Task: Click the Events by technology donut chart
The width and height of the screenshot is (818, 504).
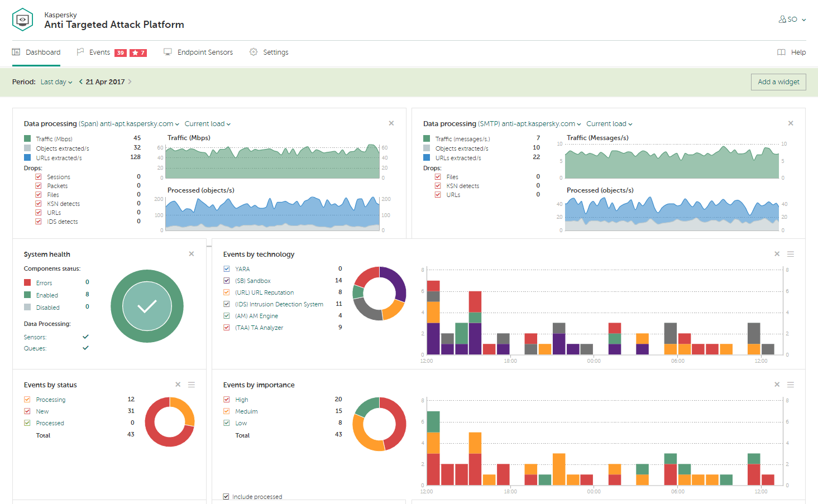Action: 379,294
